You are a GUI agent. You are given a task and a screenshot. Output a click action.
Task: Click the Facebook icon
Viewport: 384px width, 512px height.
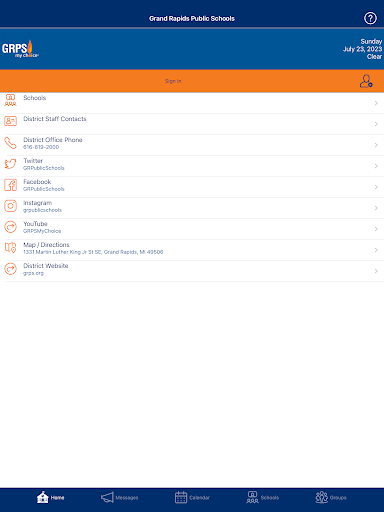[10, 185]
